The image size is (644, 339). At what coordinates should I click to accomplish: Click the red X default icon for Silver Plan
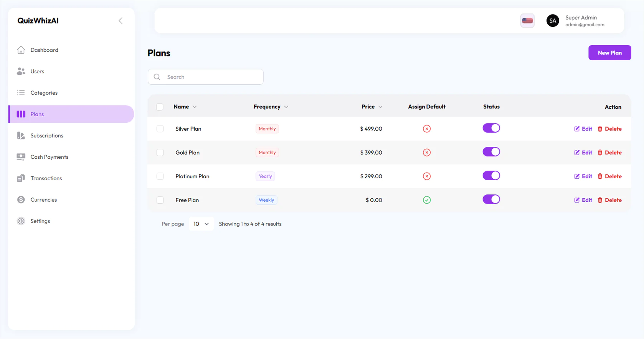426,129
